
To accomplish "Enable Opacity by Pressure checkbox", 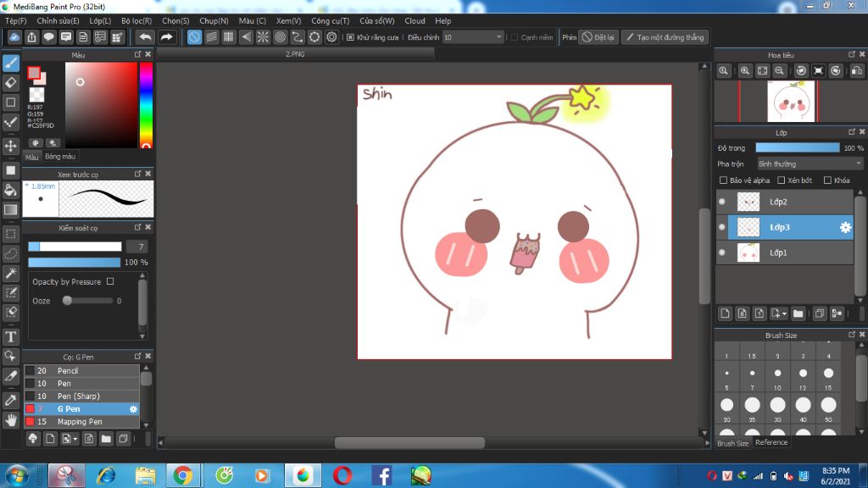I will pyautogui.click(x=110, y=281).
